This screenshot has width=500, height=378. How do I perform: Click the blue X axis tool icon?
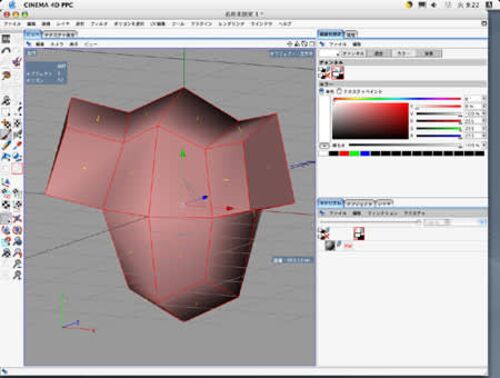(x=17, y=218)
